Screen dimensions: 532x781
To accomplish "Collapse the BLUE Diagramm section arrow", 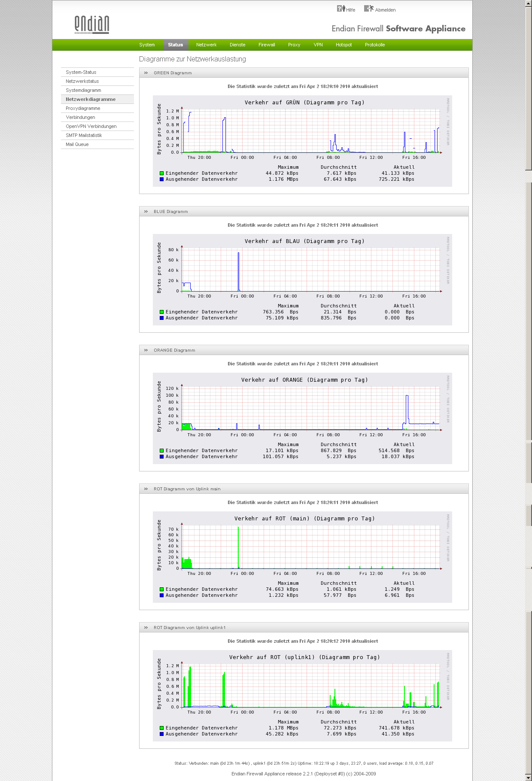I will (x=146, y=212).
